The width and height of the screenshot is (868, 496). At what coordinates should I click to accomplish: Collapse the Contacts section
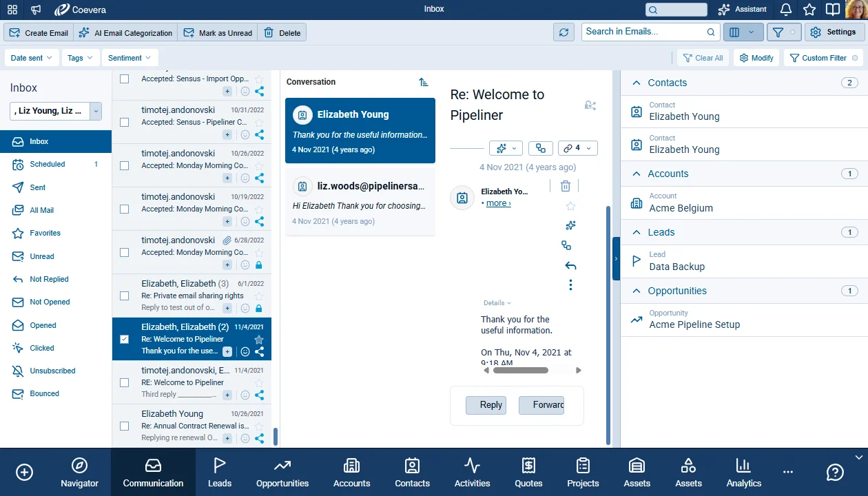(x=637, y=83)
